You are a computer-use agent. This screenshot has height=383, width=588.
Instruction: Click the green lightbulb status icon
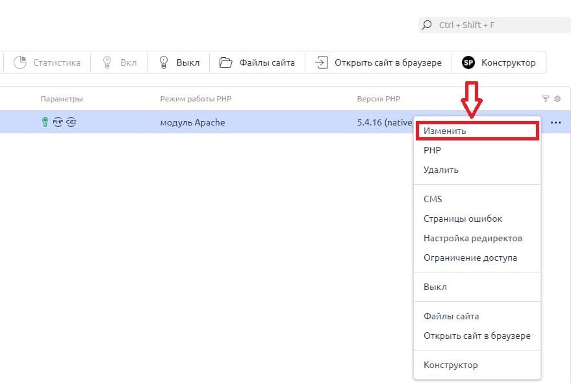[45, 122]
